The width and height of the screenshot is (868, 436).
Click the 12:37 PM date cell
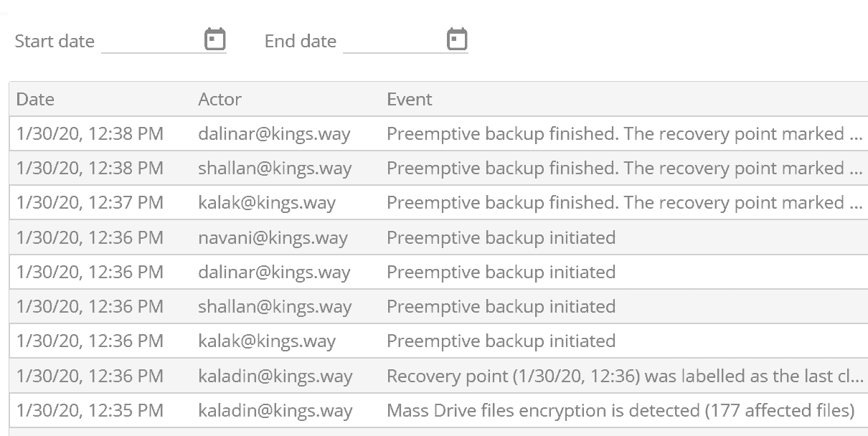(x=90, y=203)
